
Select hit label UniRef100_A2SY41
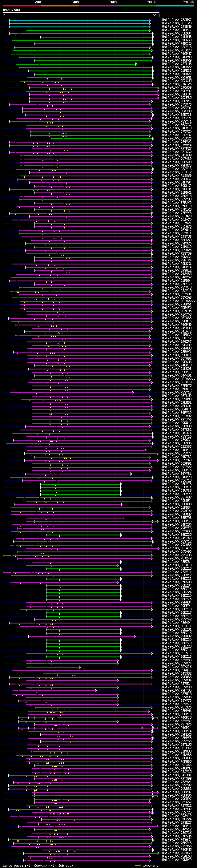pyautogui.click(x=177, y=121)
